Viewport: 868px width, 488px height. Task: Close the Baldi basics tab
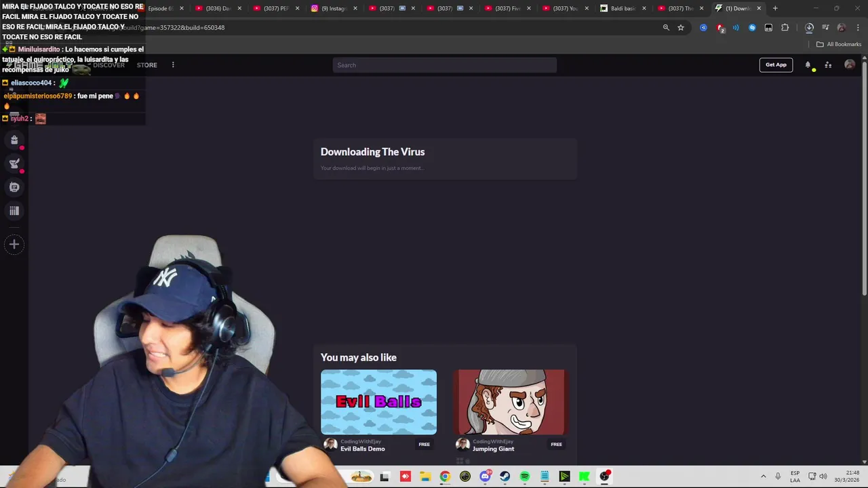point(644,8)
